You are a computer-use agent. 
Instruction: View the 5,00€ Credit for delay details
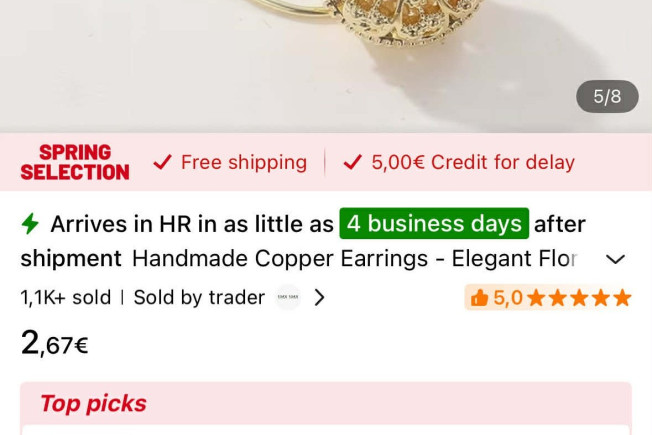coord(473,162)
